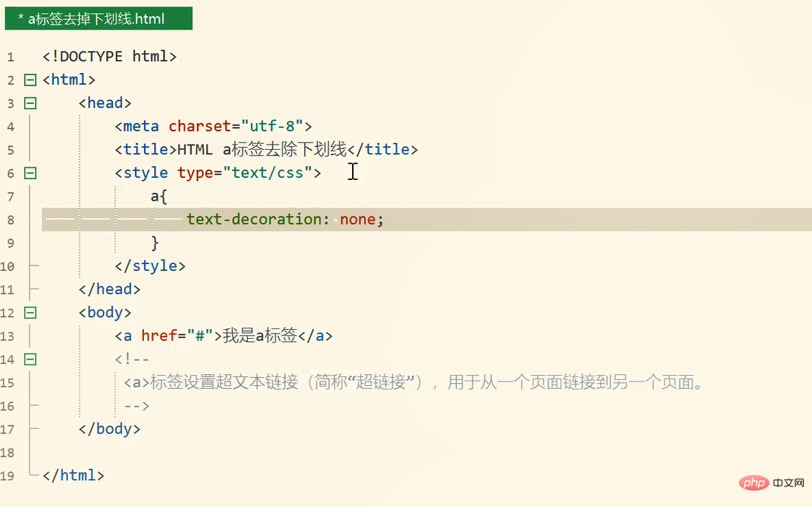Click the closing html tag on line 19

pyautogui.click(x=74, y=475)
